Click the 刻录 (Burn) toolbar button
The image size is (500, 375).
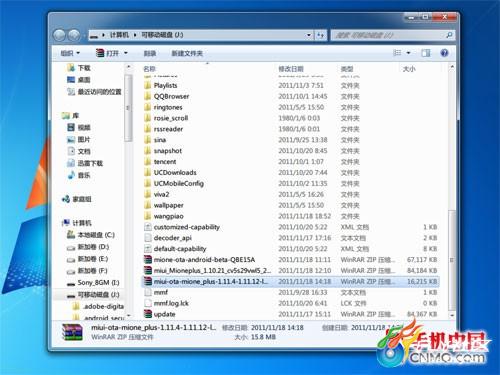(150, 53)
